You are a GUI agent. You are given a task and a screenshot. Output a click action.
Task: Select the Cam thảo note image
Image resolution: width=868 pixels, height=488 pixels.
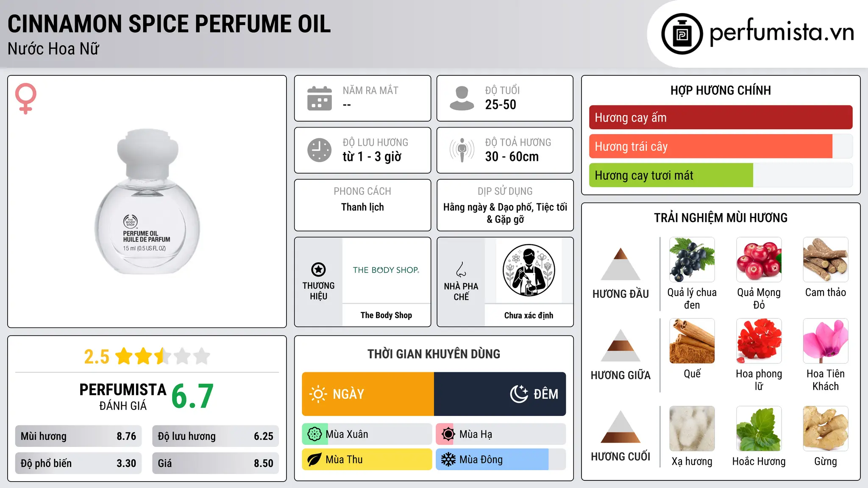pos(826,260)
